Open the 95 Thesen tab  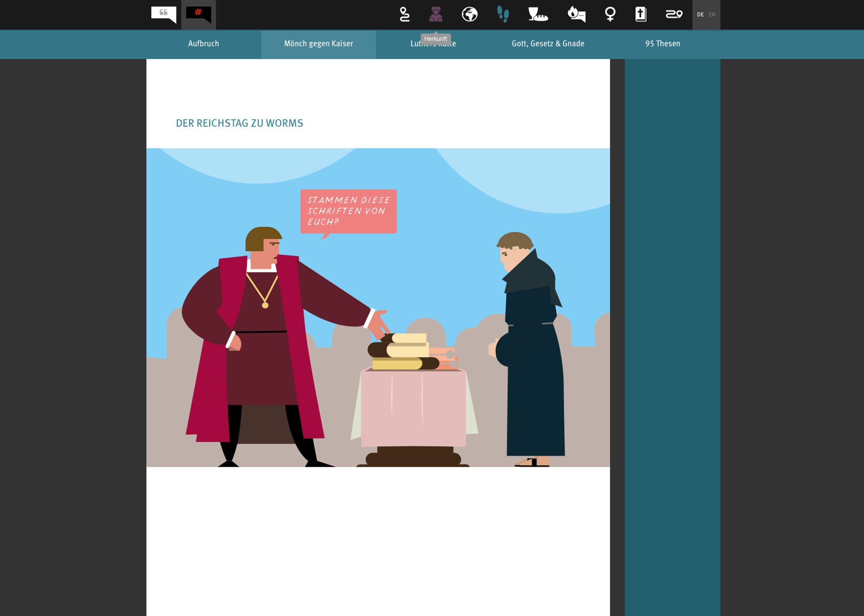pos(663,44)
